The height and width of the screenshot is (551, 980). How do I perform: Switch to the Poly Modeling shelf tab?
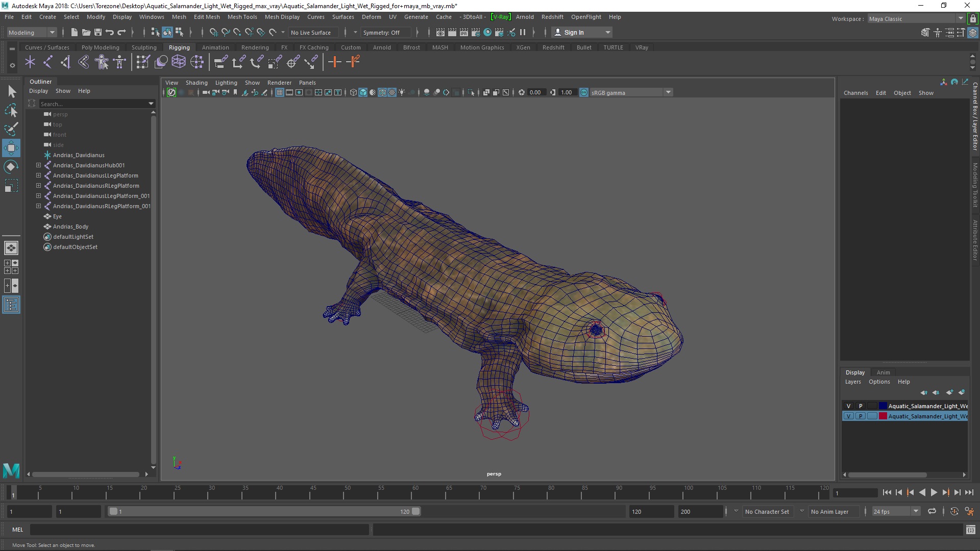pyautogui.click(x=100, y=47)
